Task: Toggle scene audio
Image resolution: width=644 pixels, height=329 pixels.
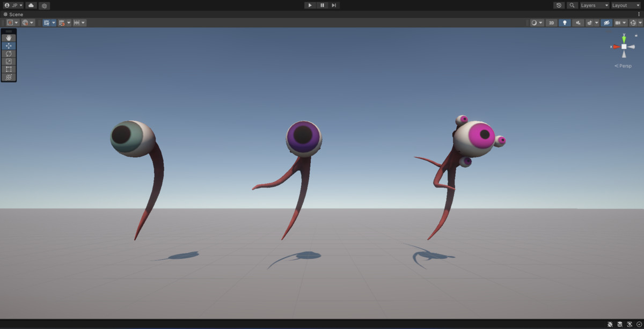Action: click(x=578, y=23)
